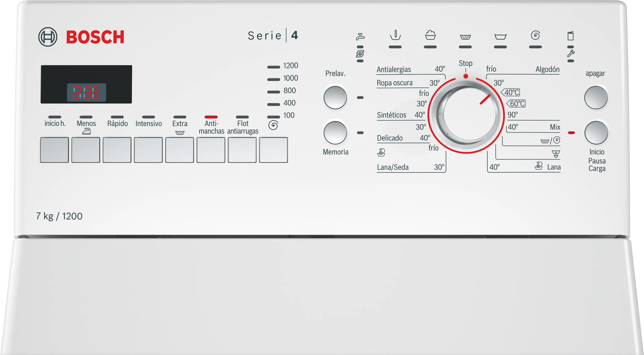
Task: Click the prewash stage icon
Action: tap(395, 35)
